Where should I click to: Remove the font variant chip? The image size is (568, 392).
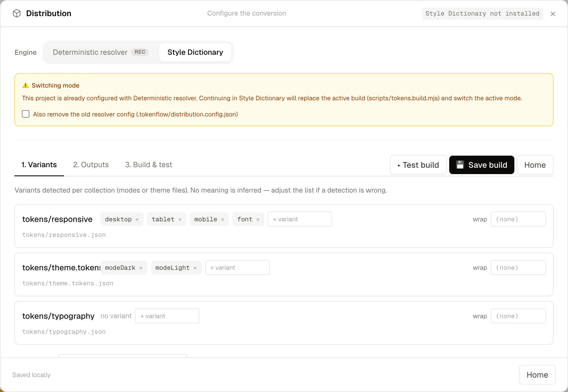[258, 220]
